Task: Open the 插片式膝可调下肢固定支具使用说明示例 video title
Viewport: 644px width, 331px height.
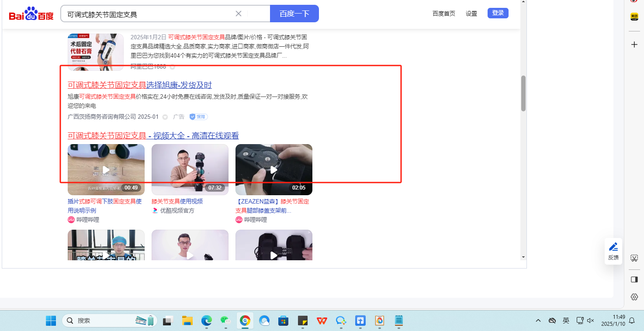Action: (x=105, y=206)
